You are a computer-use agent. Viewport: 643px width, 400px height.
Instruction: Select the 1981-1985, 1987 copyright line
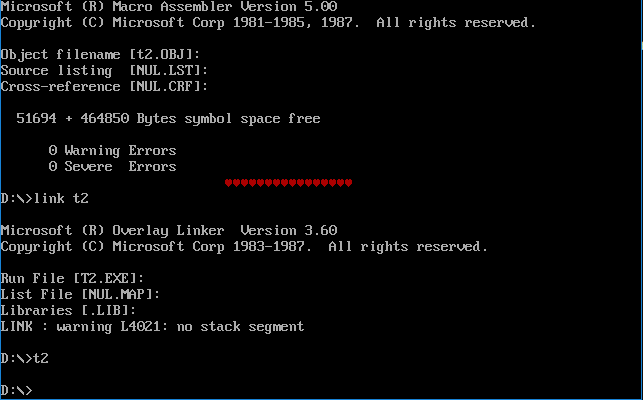pos(268,22)
